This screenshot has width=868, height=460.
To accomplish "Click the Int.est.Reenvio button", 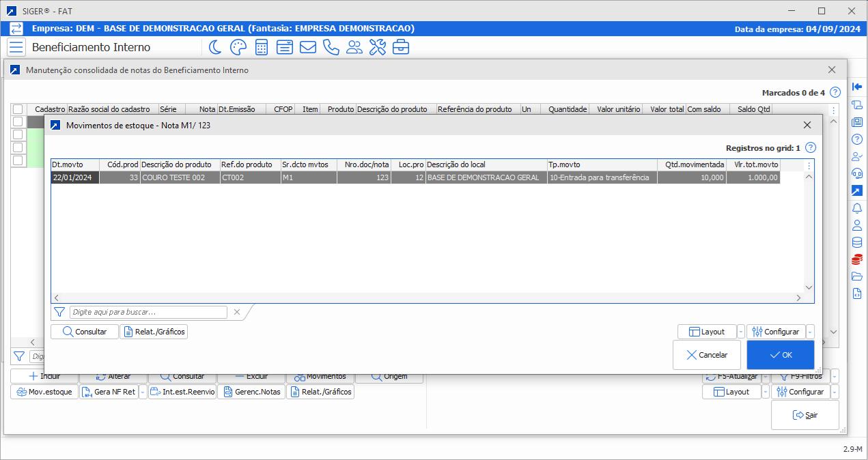I will click(x=182, y=392).
